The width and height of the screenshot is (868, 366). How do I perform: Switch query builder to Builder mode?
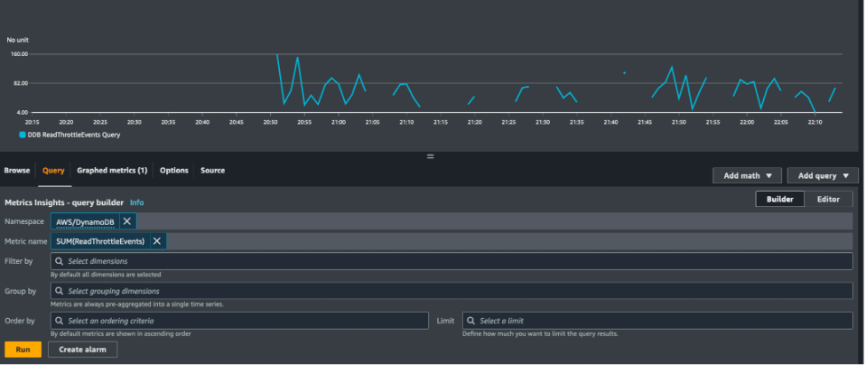click(780, 199)
